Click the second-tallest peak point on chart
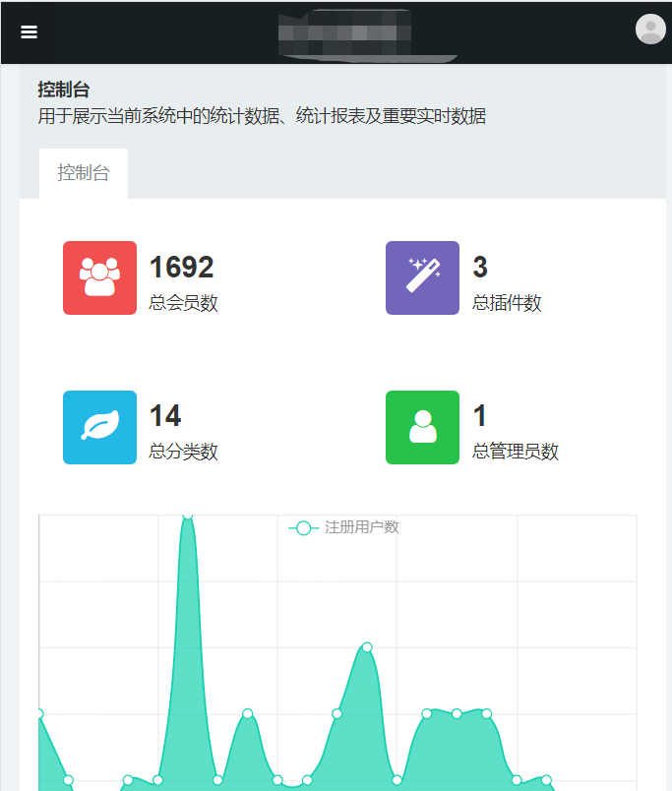 [x=367, y=647]
